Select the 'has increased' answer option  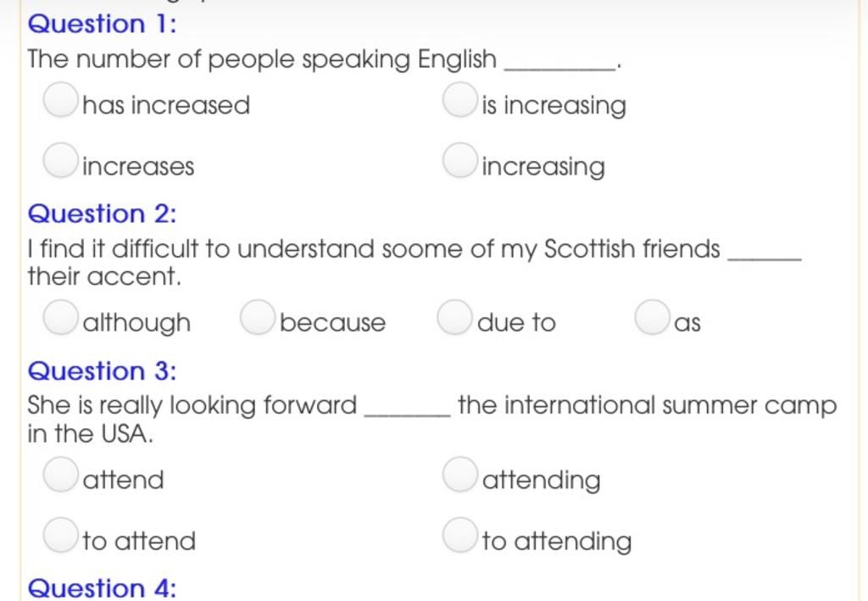tap(60, 100)
